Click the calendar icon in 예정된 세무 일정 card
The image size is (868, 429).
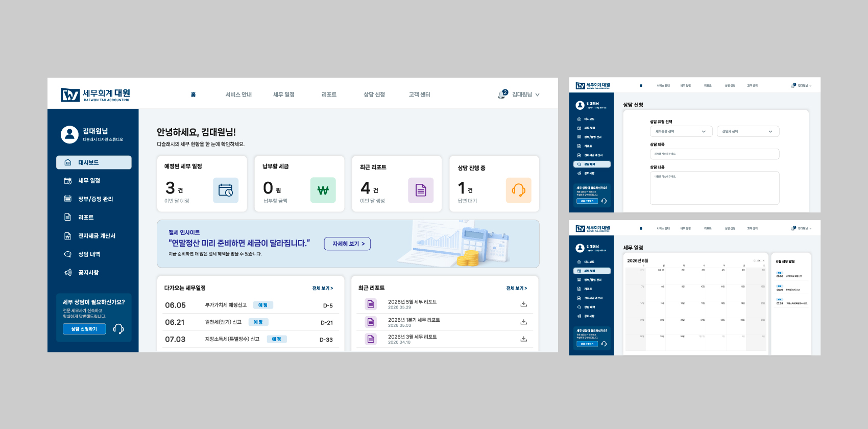[x=226, y=190]
